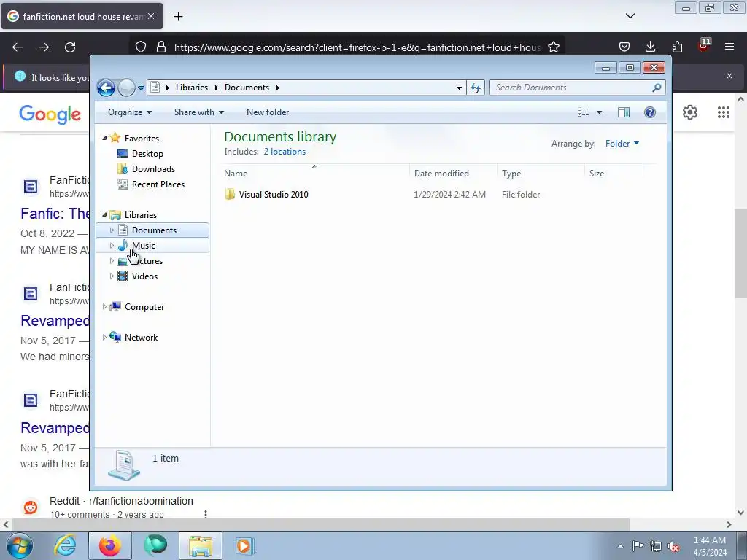The width and height of the screenshot is (747, 560).
Task: Select the Visual Studio 2010 folder icon
Action: (x=230, y=194)
